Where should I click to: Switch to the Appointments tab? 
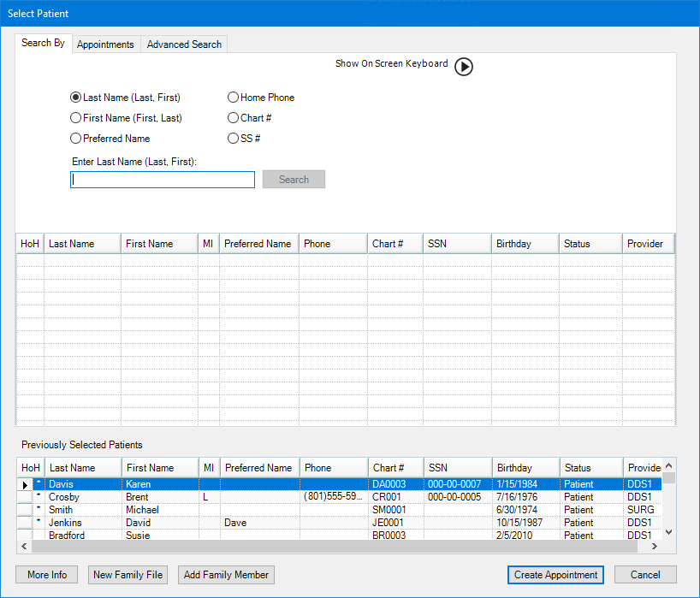(x=105, y=44)
